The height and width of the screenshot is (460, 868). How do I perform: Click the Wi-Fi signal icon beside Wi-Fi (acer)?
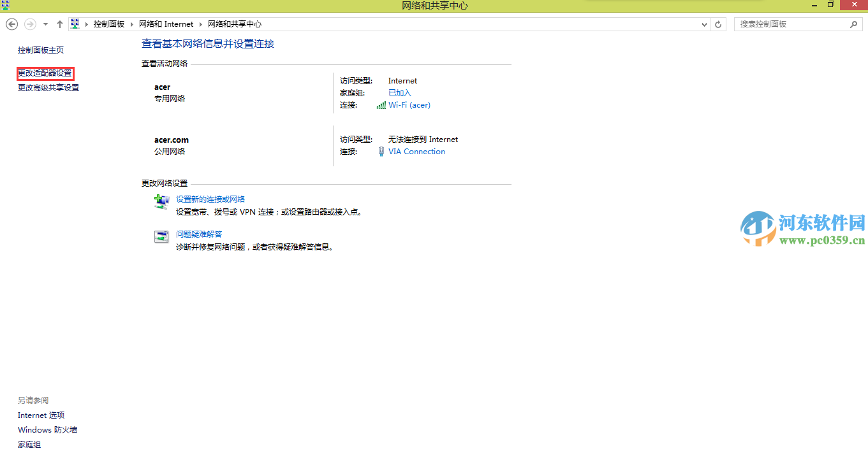click(x=381, y=104)
